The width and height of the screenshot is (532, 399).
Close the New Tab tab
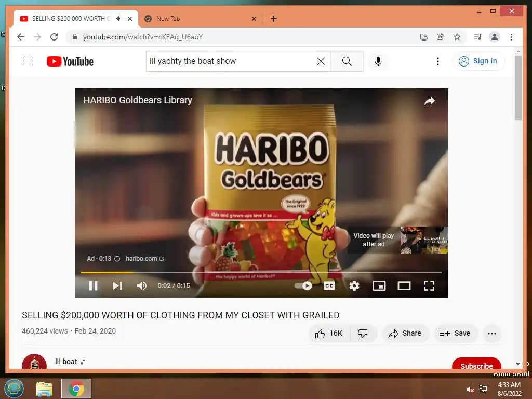(x=254, y=19)
